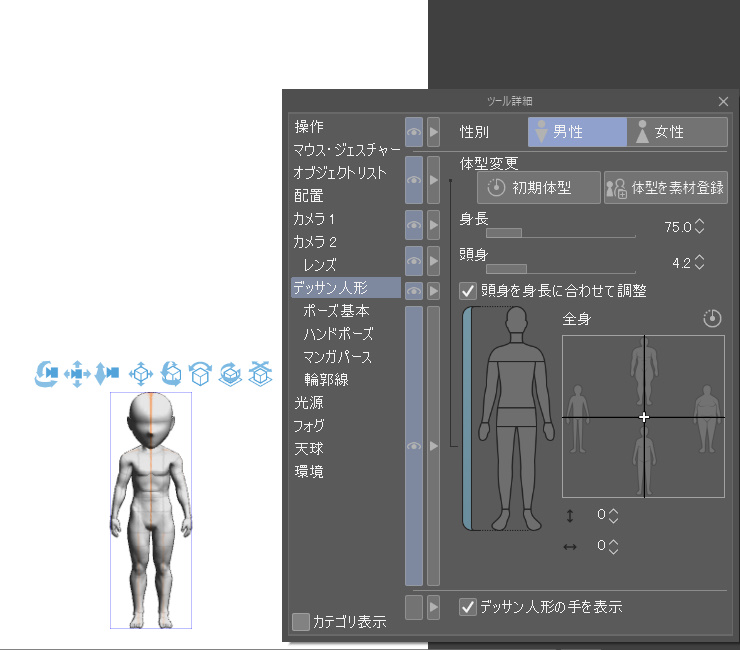This screenshot has width=740, height=650.
Task: Expand the arrow beside 体型変更 row
Action: point(433,179)
